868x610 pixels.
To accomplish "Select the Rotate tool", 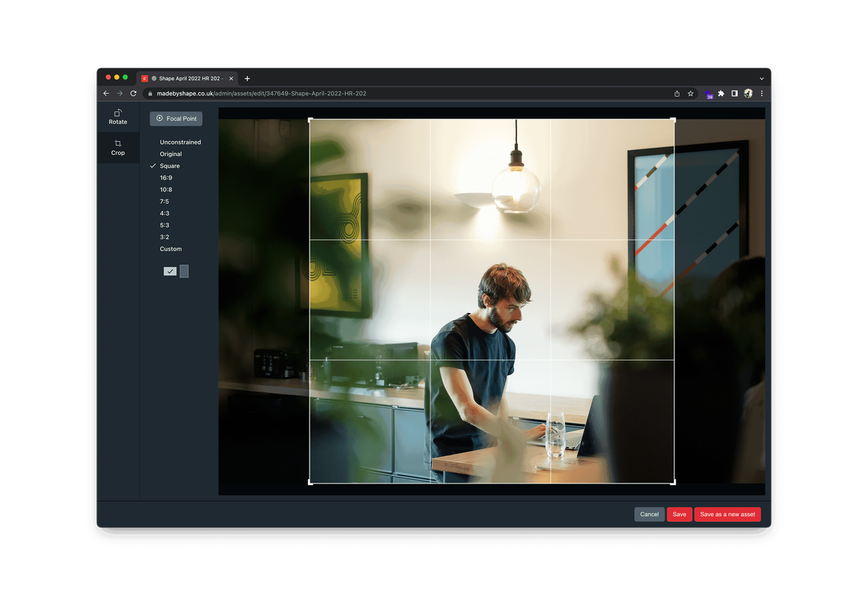I will pos(117,116).
